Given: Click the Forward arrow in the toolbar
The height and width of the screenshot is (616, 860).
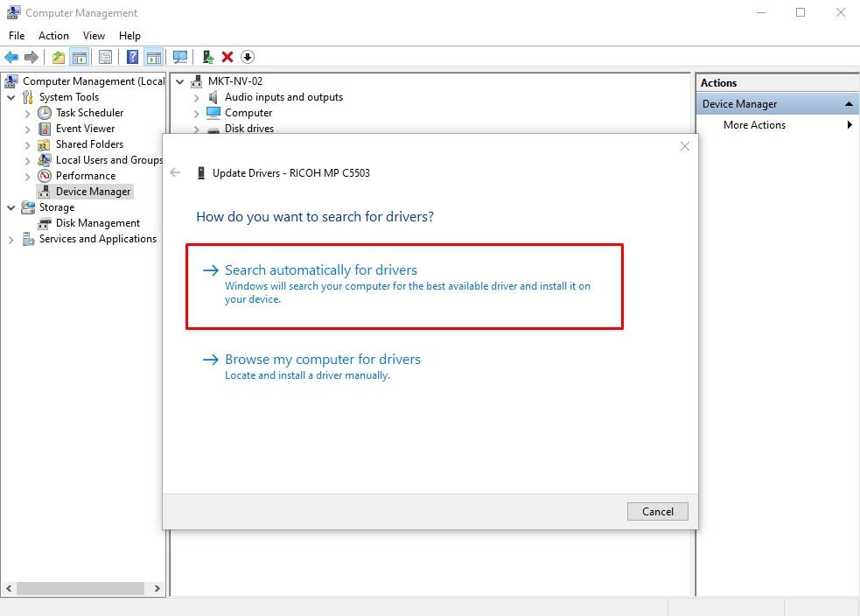Looking at the screenshot, I should coord(31,57).
